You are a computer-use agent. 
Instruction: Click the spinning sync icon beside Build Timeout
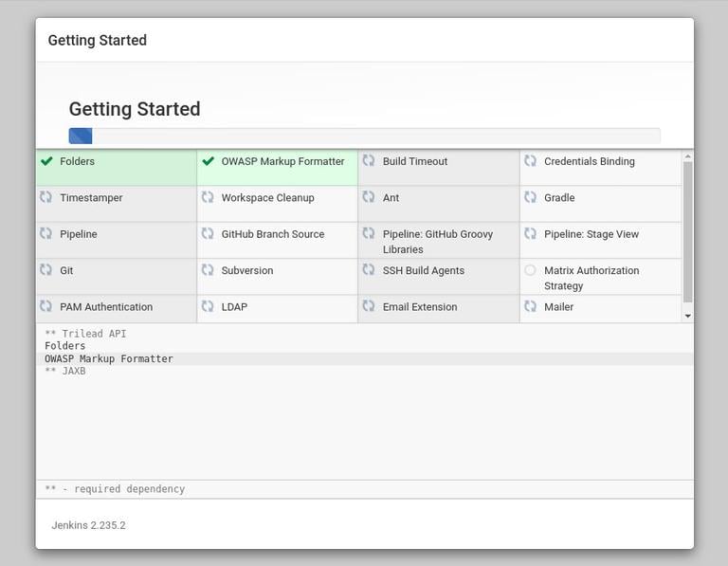pos(369,161)
